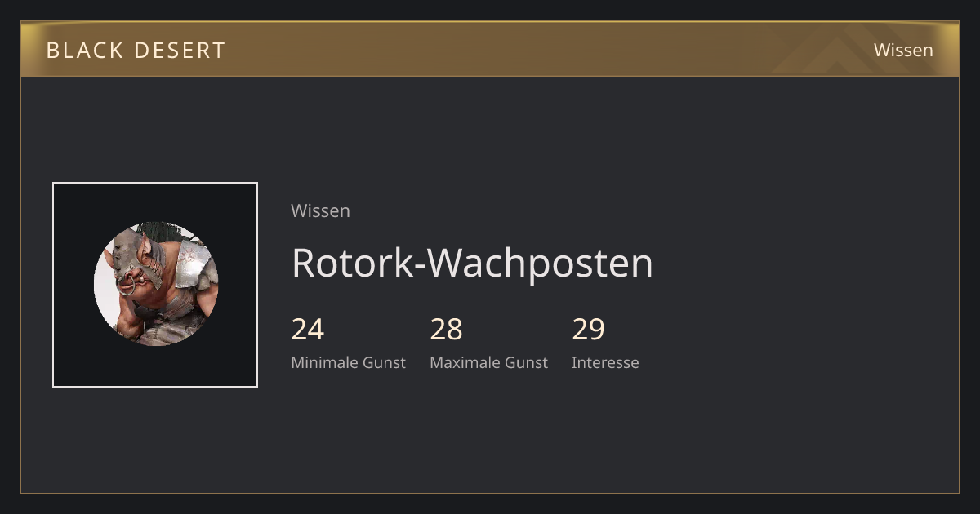The width and height of the screenshot is (980, 514).
Task: Click the Minimale Gunst label
Action: tap(348, 362)
